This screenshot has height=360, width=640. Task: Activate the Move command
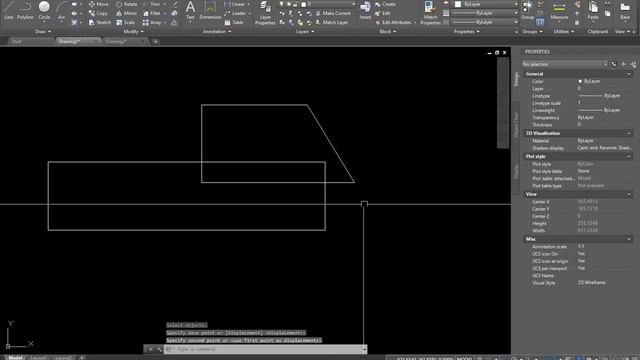(x=99, y=4)
